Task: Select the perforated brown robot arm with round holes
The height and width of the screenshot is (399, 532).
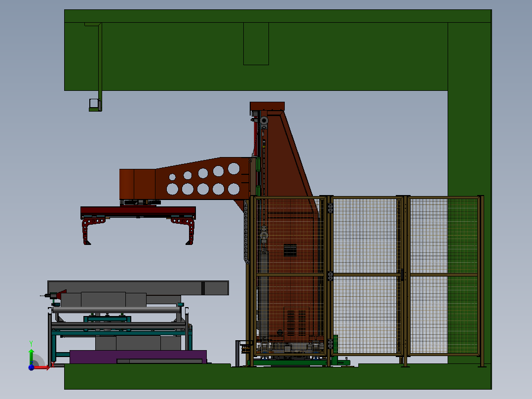Action: (x=185, y=179)
